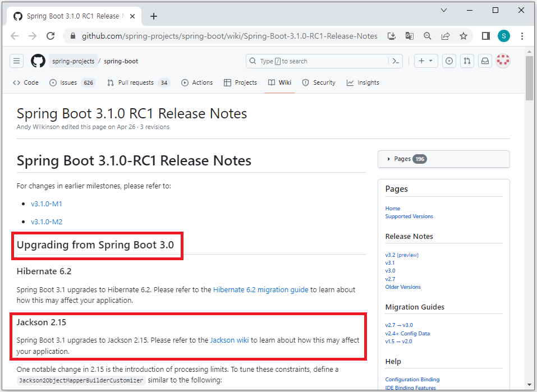The height and width of the screenshot is (392, 537).
Task: Open the Pull requests tab
Action: (x=139, y=82)
